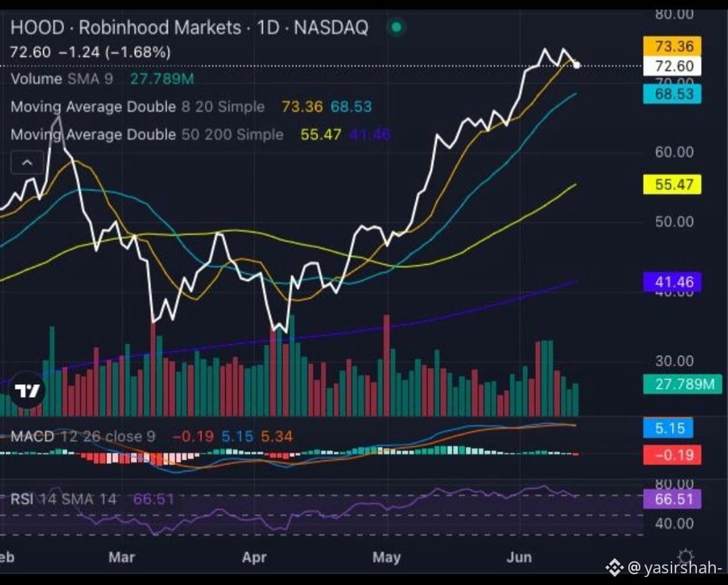Click the 68.53 value in MA 8 20 legend

351,106
